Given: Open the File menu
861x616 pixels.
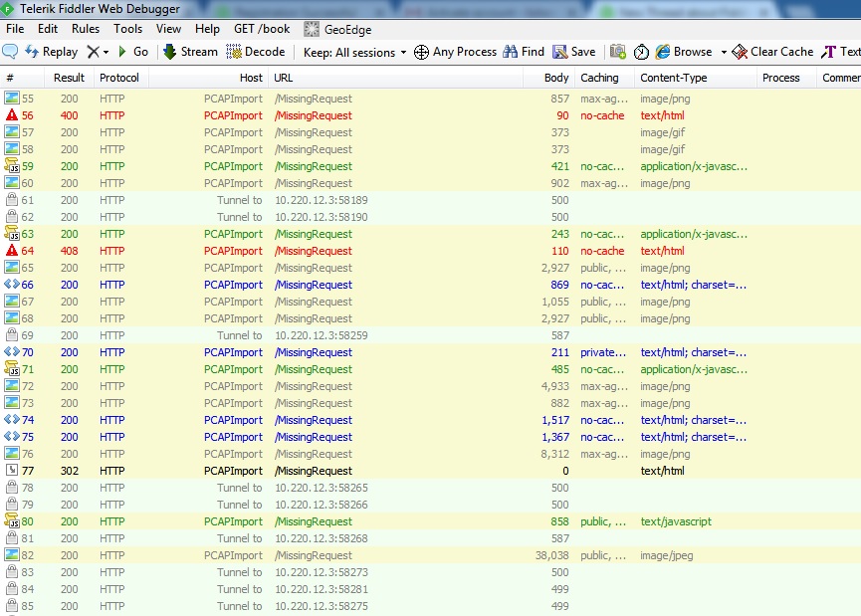Looking at the screenshot, I should [15, 29].
